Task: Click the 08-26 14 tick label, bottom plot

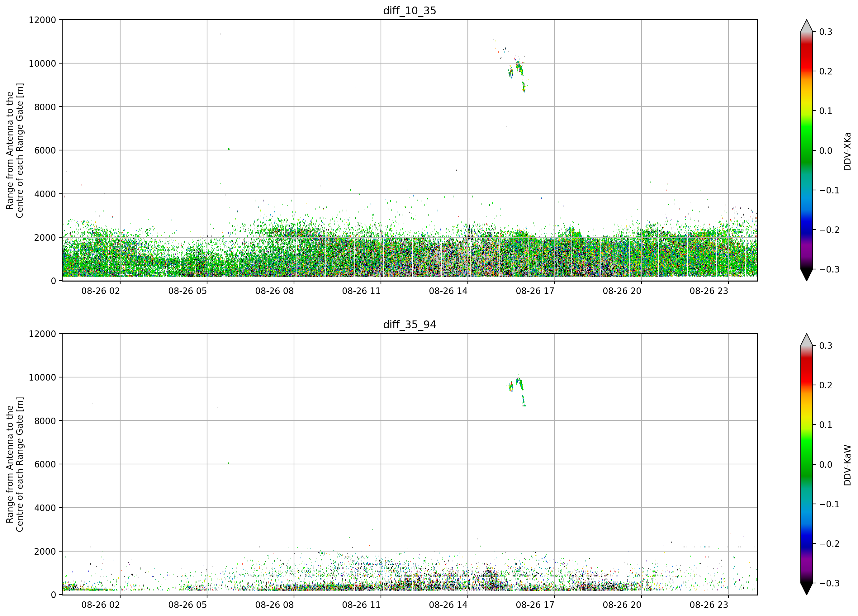Action: point(448,605)
